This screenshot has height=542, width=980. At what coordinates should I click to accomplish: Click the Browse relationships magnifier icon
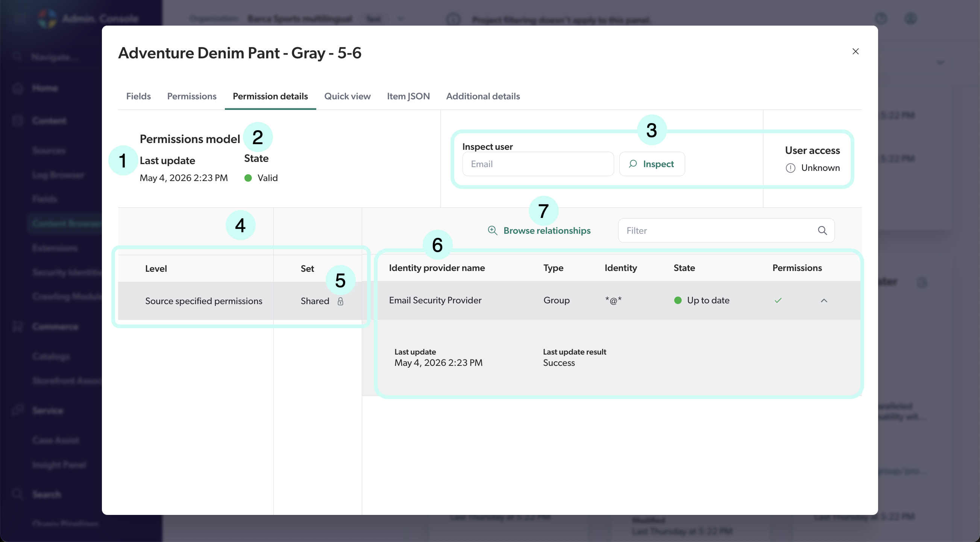tap(492, 230)
